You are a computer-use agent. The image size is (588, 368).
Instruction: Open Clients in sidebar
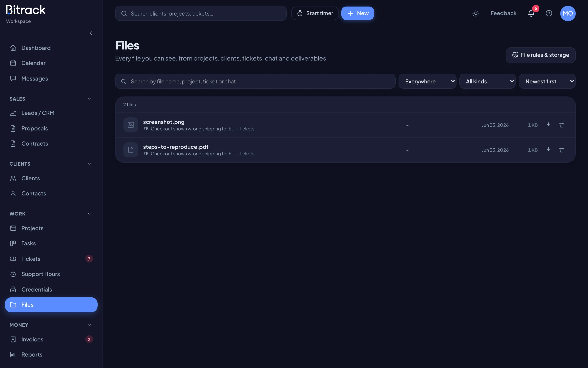point(51,178)
